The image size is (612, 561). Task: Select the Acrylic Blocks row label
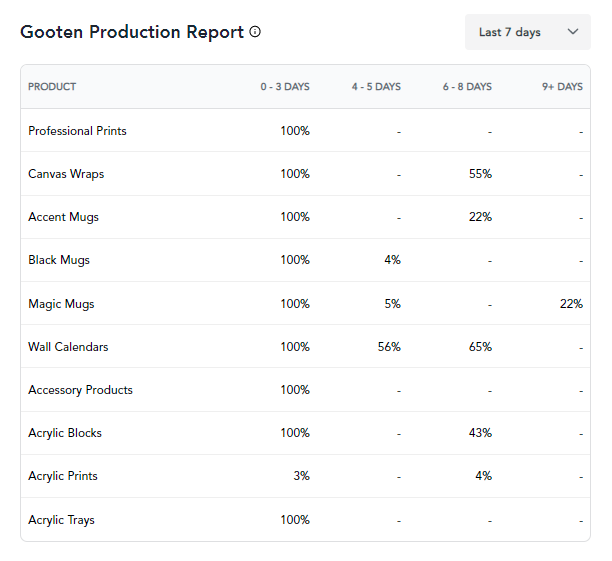(65, 433)
